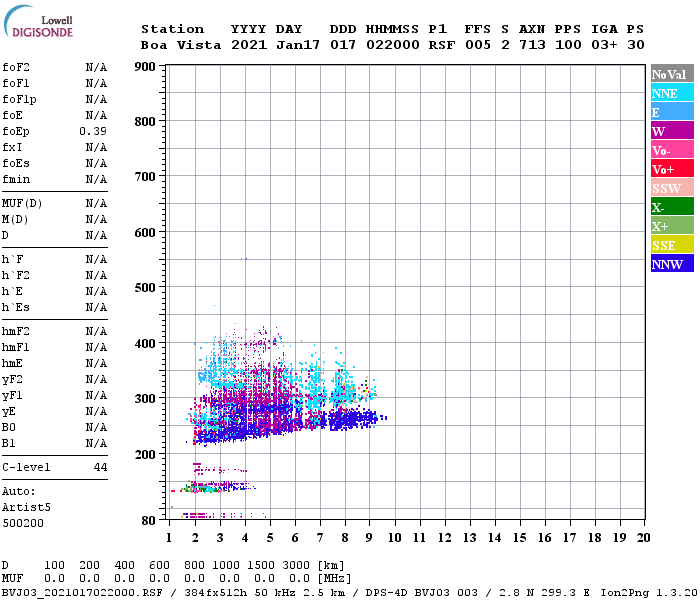
Task: Click the Jan17 date value
Action: click(x=298, y=45)
